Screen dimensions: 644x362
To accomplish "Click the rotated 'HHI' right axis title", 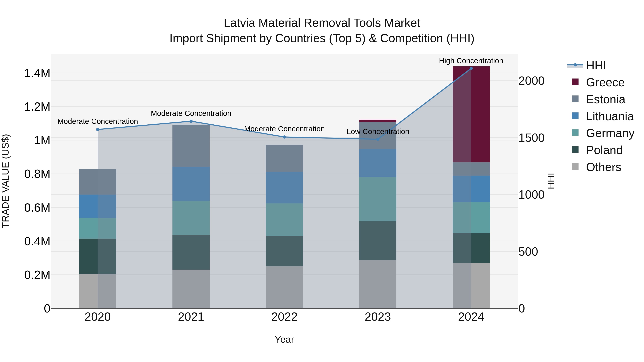I will point(551,181).
